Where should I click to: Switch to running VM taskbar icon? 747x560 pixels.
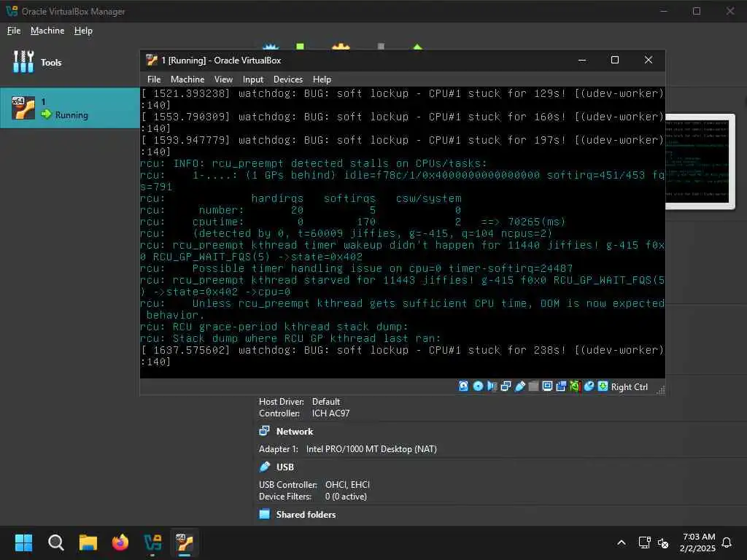[x=185, y=542]
